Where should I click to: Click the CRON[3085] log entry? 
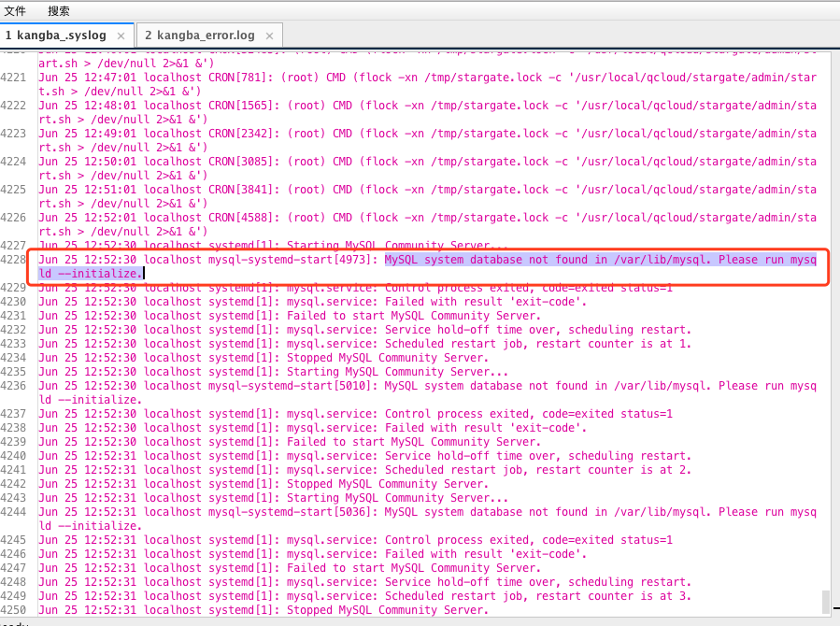[x=428, y=168]
